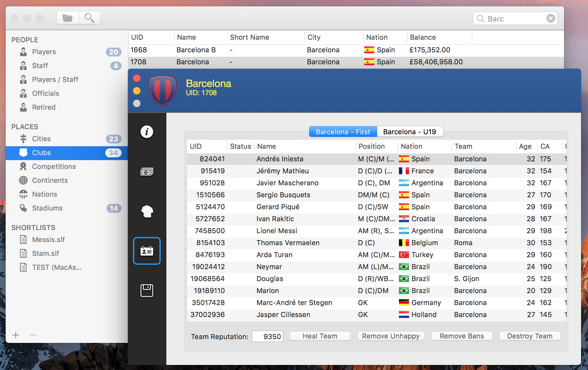
Task: Click the Heal Team button
Action: 320,336
